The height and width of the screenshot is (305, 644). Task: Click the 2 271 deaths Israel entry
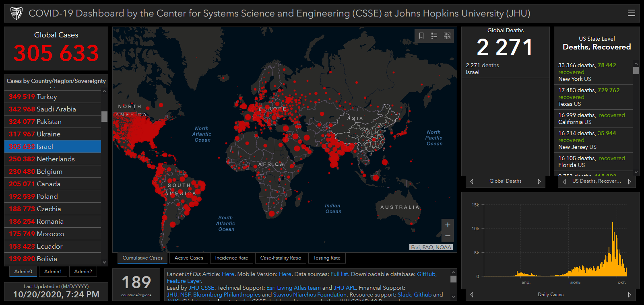tap(505, 68)
